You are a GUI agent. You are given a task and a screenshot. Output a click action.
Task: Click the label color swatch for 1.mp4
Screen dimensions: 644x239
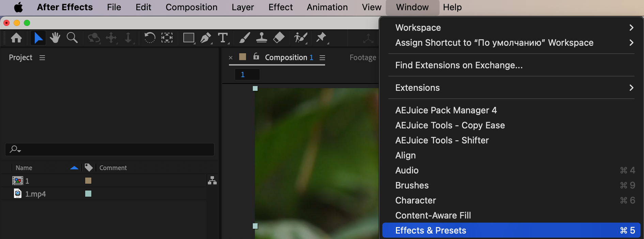click(x=88, y=194)
